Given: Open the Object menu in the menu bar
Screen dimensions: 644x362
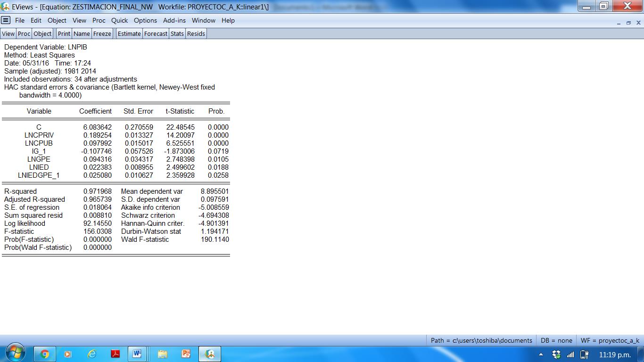Looking at the screenshot, I should (x=57, y=20).
